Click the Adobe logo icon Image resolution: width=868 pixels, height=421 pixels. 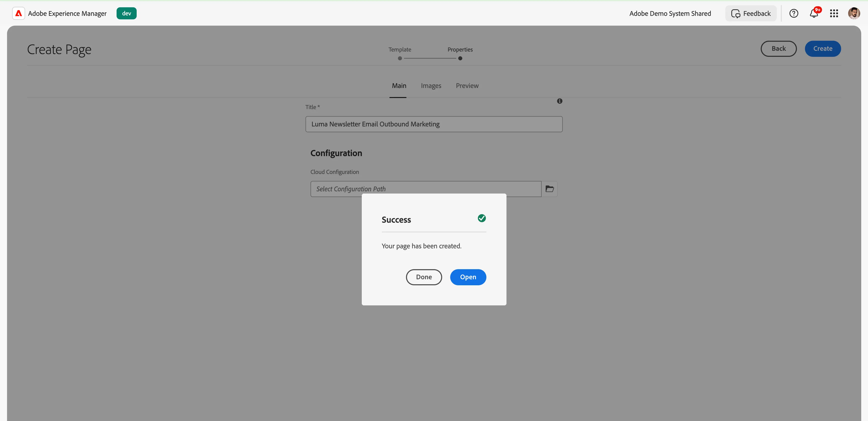pyautogui.click(x=19, y=14)
